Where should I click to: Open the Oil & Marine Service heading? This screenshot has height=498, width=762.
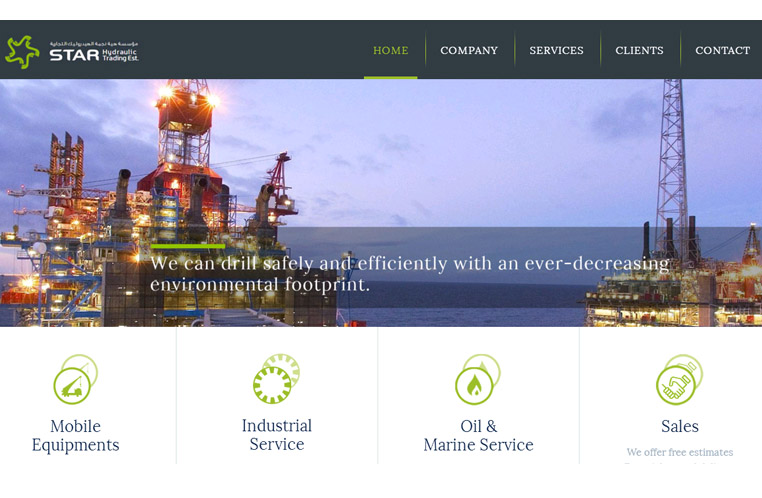(478, 435)
